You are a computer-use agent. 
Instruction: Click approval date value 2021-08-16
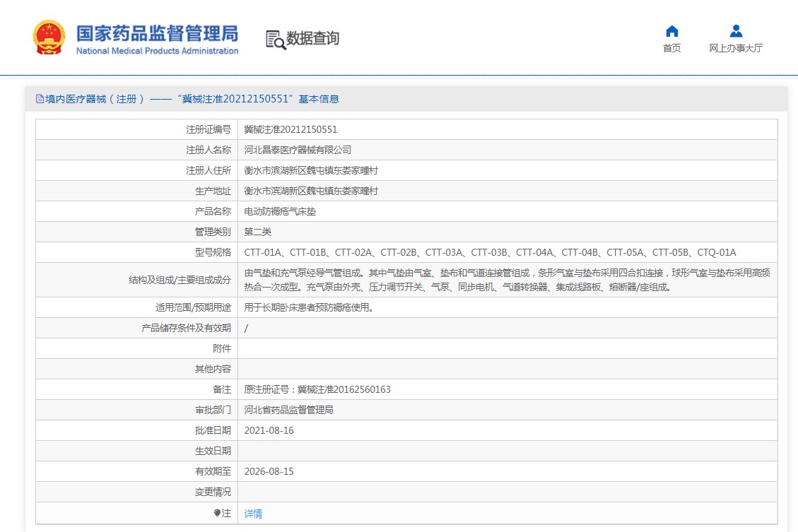click(269, 430)
